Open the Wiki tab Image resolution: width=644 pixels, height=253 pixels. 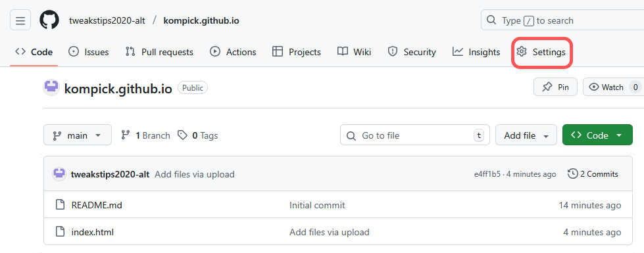354,52
